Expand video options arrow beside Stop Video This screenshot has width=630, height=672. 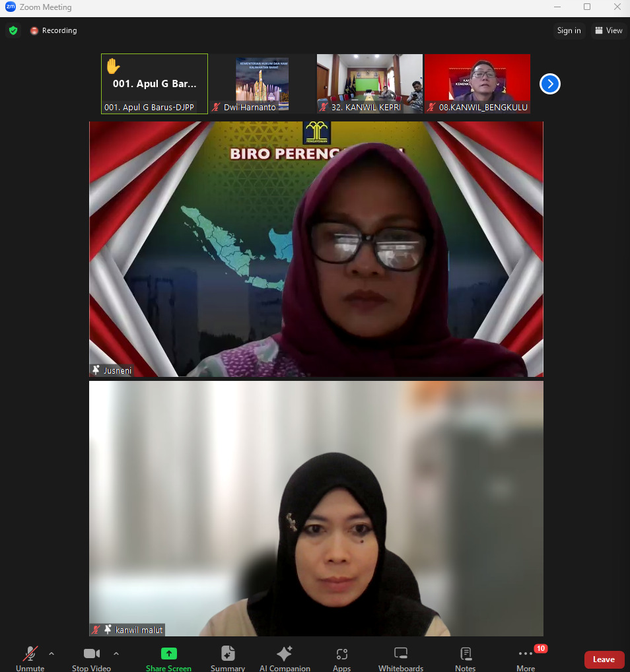[x=116, y=654]
